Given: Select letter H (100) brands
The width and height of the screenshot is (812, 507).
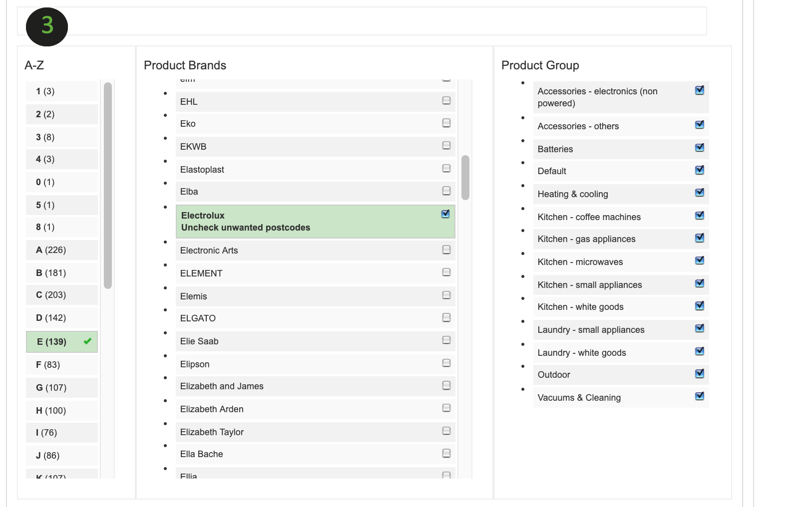Looking at the screenshot, I should point(62,411).
